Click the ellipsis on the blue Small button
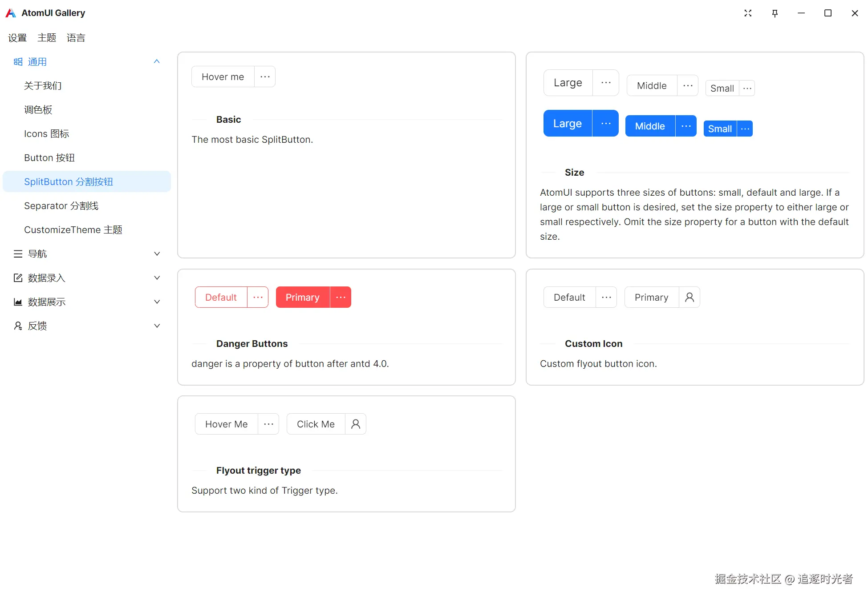 tap(745, 129)
